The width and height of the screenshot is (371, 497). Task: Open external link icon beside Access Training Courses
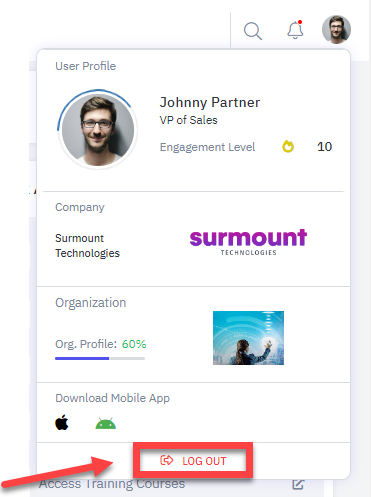[298, 484]
